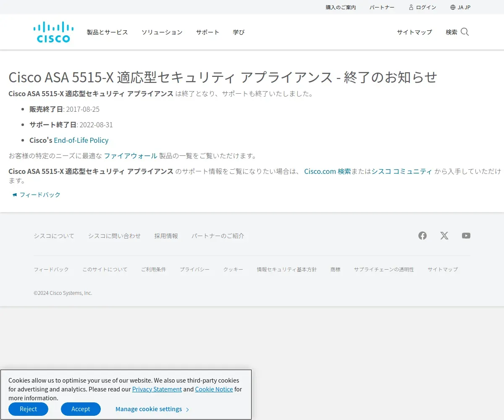The width and height of the screenshot is (504, 420).
Task: Open the ソリューション menu
Action: click(x=162, y=32)
